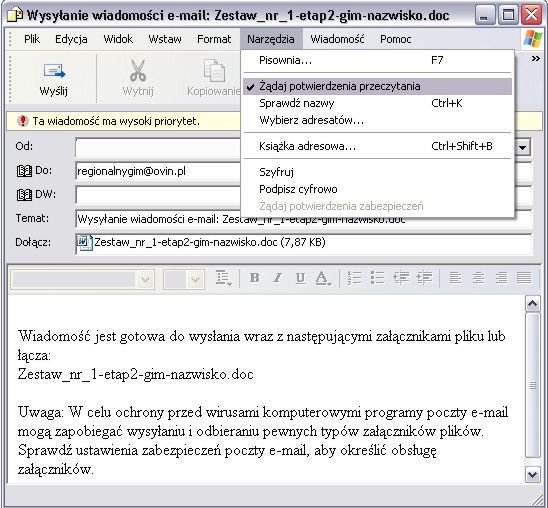This screenshot has width=548, height=508.
Task: Open address book icon next to Do
Action: click(x=24, y=171)
